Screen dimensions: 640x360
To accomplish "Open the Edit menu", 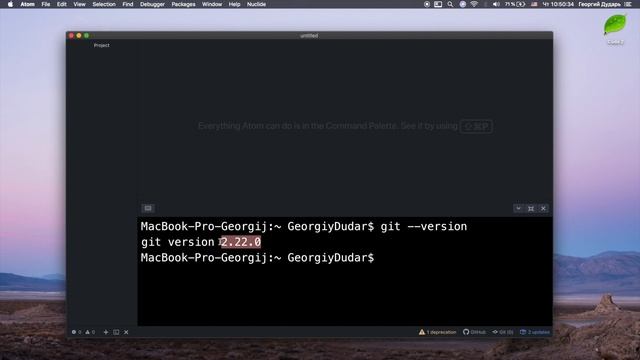I will [62, 4].
